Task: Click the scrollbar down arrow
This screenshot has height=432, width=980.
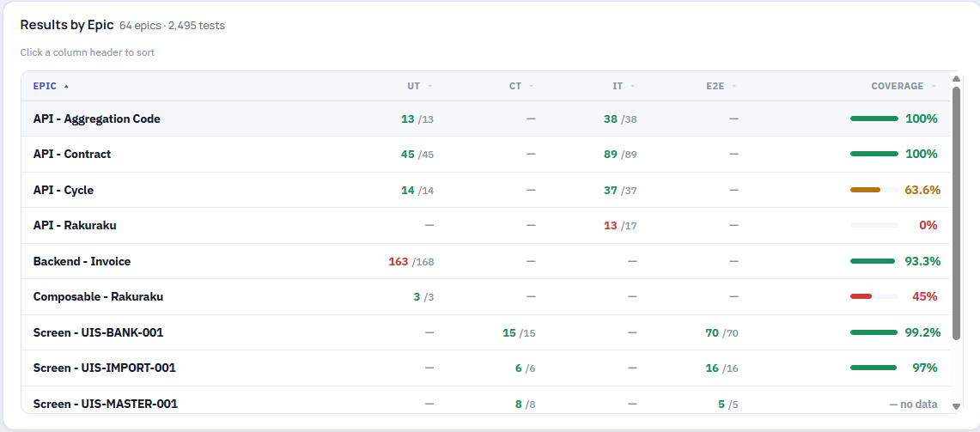Action: click(956, 405)
